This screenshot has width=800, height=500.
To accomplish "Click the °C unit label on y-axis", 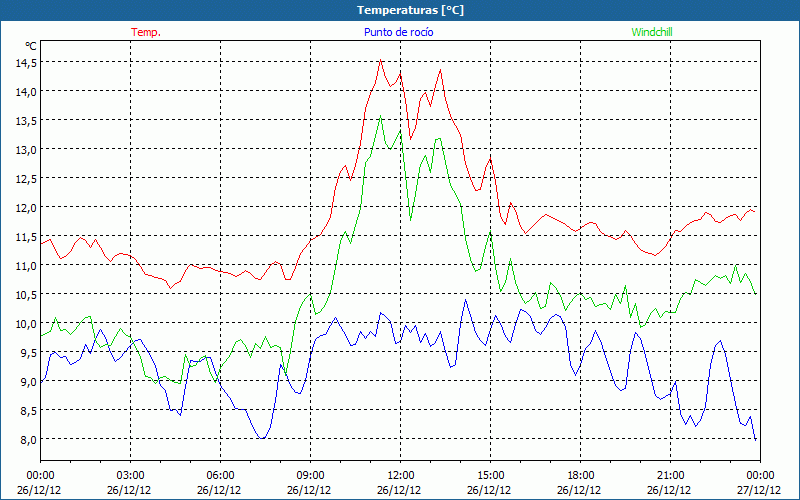I will click(x=31, y=46).
